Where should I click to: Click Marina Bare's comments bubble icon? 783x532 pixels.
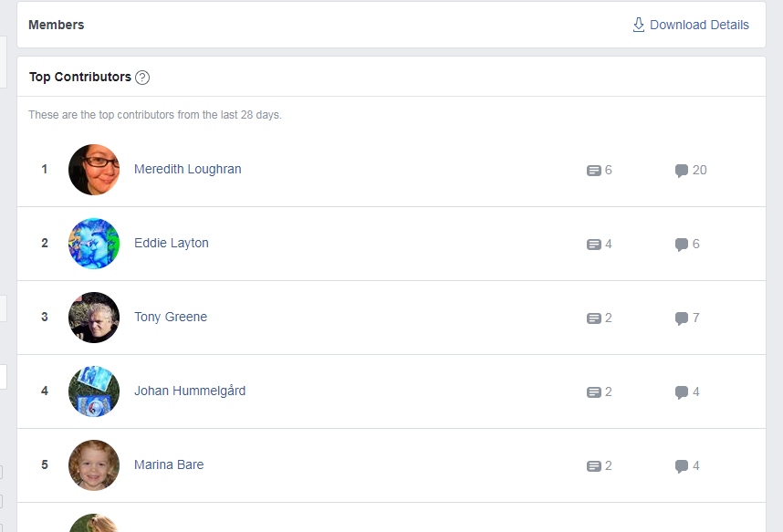[681, 466]
